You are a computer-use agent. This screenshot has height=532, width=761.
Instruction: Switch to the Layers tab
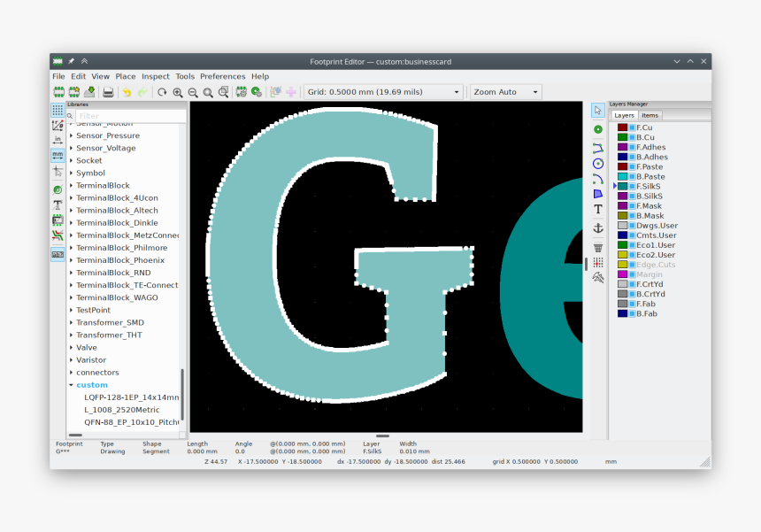pyautogui.click(x=624, y=116)
